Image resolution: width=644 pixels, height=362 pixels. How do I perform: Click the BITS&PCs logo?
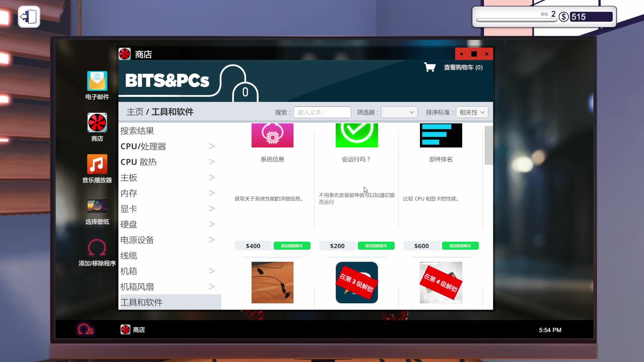click(x=167, y=80)
